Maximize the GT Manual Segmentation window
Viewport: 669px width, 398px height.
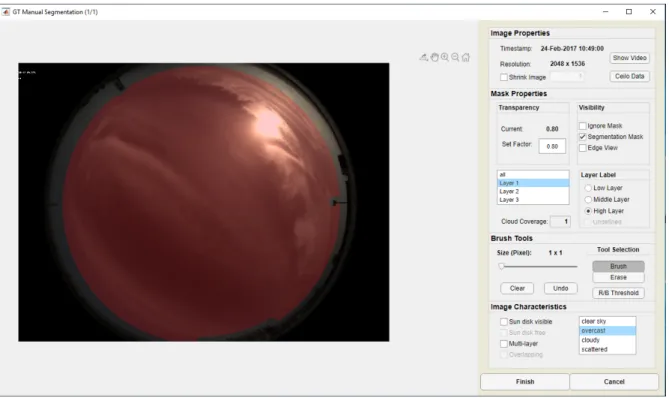coord(629,12)
